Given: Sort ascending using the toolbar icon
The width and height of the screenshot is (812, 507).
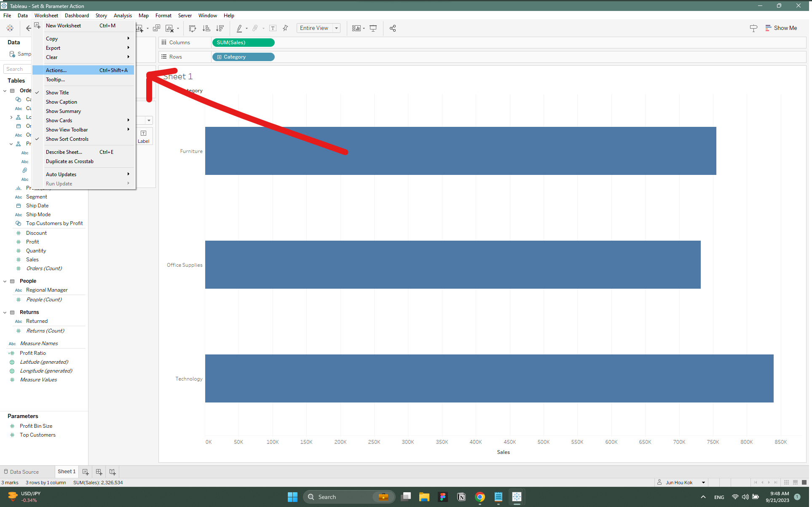Looking at the screenshot, I should click(x=206, y=28).
